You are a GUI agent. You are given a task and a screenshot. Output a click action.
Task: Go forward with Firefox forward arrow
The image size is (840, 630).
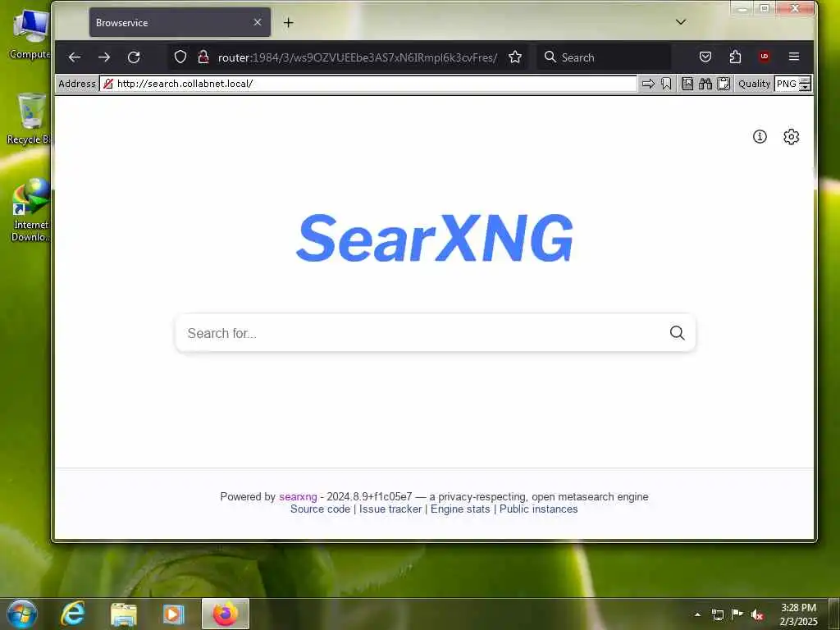[104, 57]
